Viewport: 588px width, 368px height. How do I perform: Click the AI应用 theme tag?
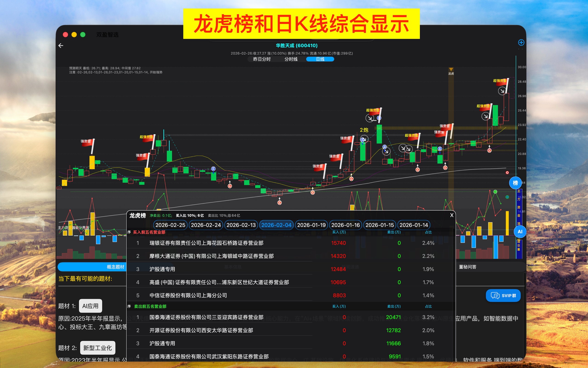click(x=90, y=306)
